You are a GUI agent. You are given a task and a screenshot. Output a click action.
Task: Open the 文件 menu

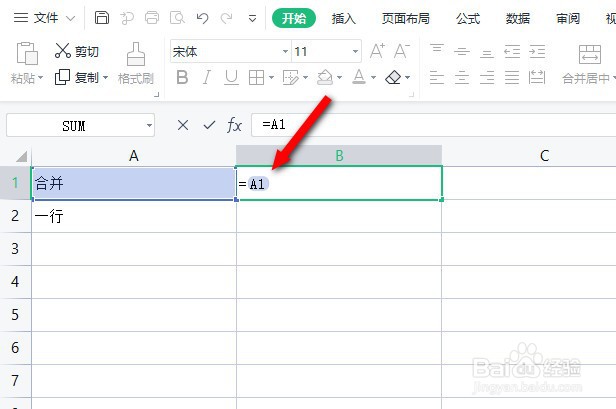point(44,18)
